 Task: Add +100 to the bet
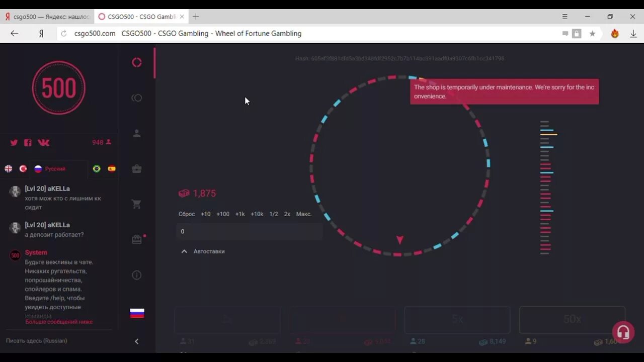coord(223,214)
